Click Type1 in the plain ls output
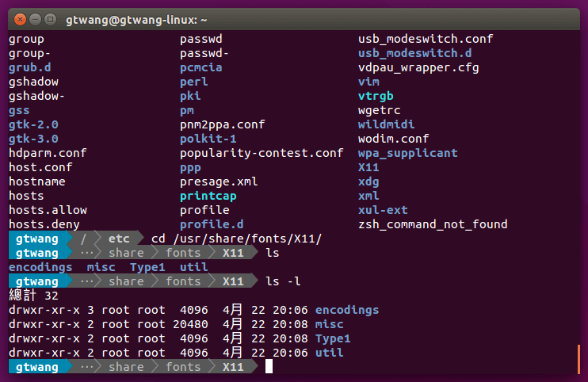This screenshot has width=588, height=382. pyautogui.click(x=147, y=267)
